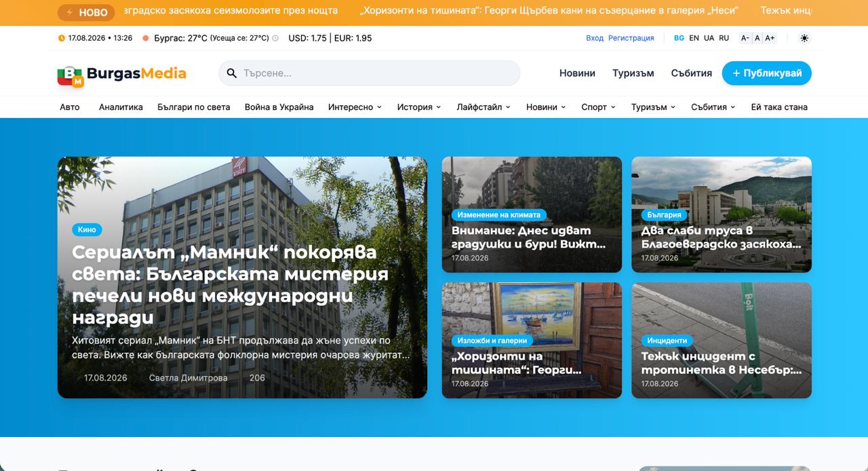
Task: Select the BG language option
Action: [x=679, y=38]
